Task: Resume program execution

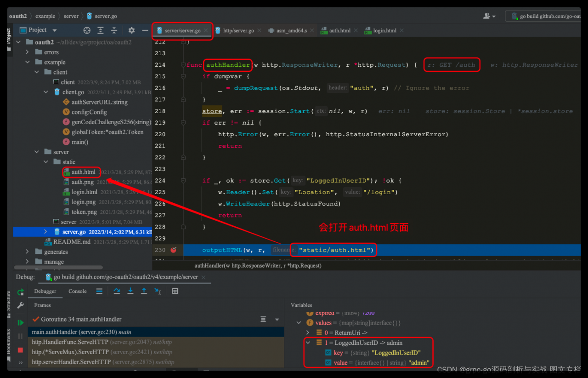Action: point(20,323)
